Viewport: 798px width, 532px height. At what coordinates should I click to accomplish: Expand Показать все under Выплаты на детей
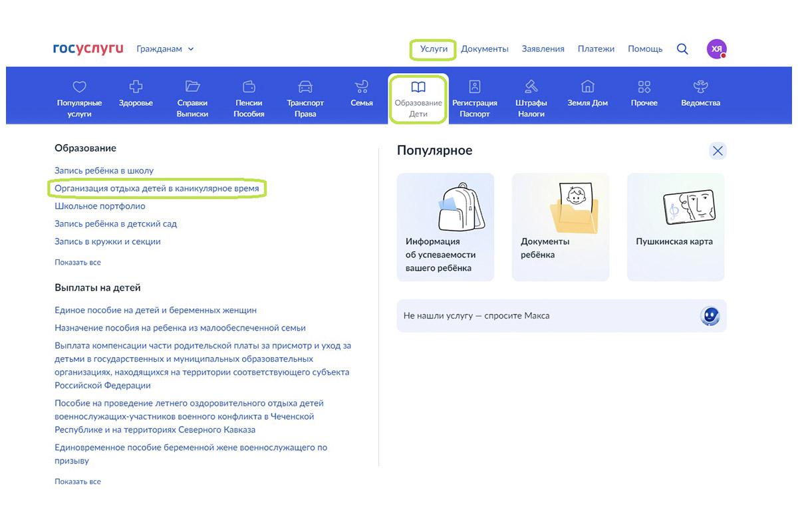pyautogui.click(x=78, y=481)
